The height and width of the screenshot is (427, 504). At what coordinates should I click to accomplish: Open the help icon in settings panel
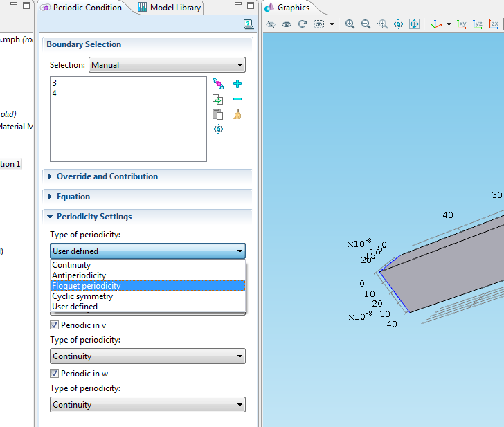click(249, 24)
